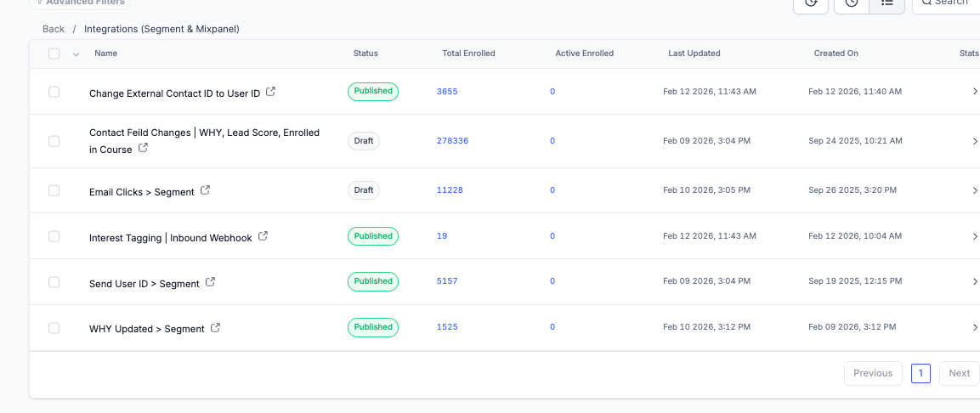Check the Interest Tagging row checkbox
Image resolution: width=980 pixels, height=413 pixels.
tap(54, 236)
